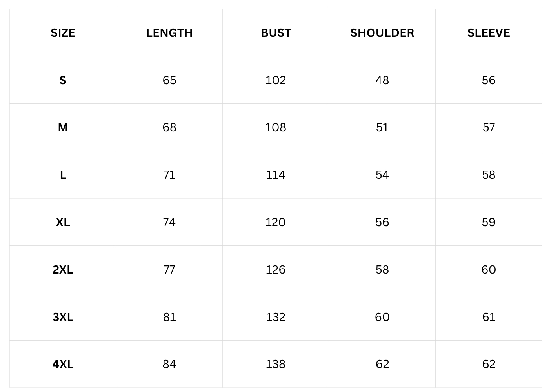
Task: Select the BUST column header
Action: (276, 33)
